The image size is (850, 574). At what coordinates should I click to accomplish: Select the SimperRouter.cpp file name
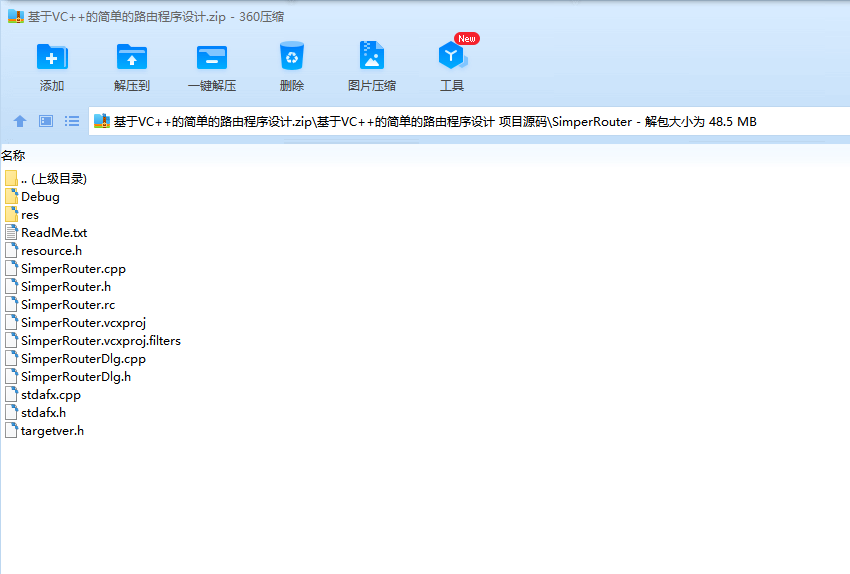pos(73,269)
